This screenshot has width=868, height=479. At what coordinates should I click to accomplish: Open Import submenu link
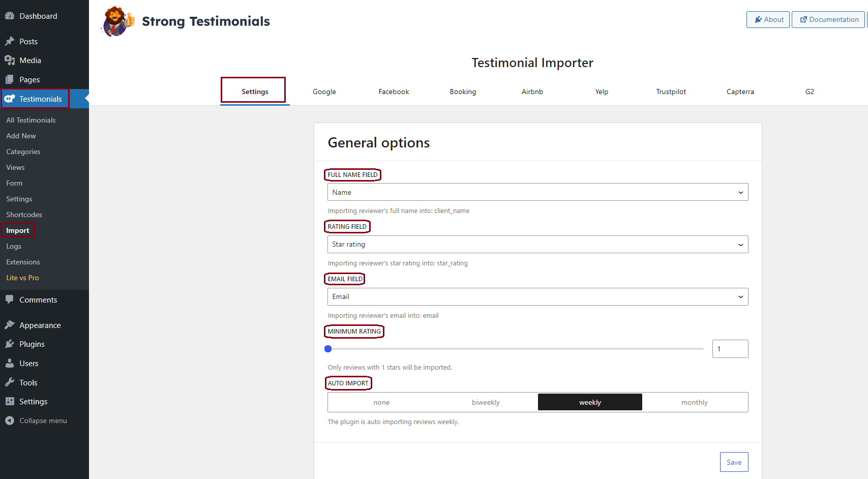point(17,230)
